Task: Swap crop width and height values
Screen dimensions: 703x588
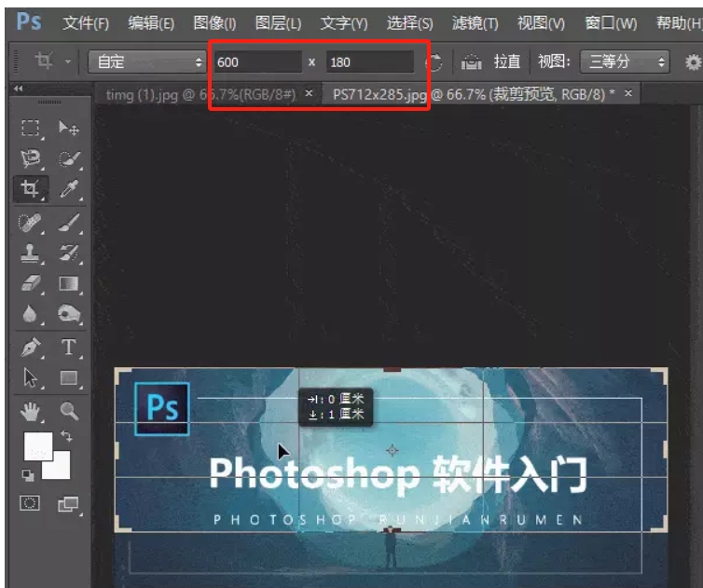Action: point(434,62)
